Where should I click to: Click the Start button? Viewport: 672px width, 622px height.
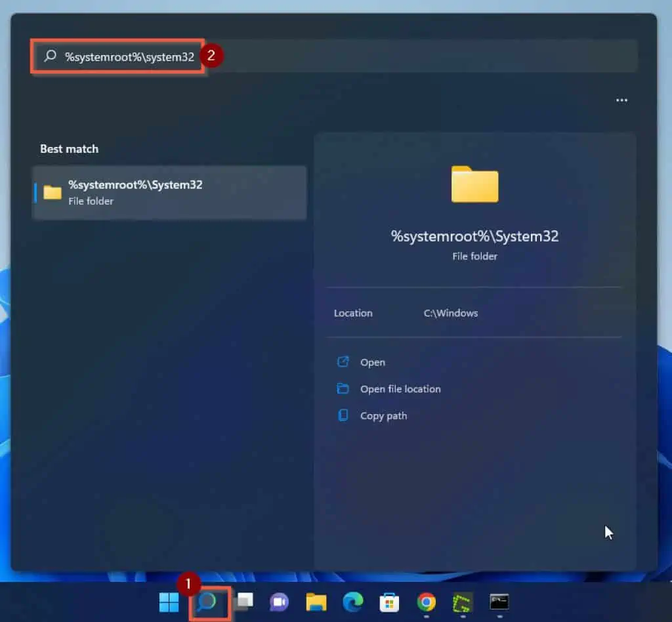pos(169,602)
